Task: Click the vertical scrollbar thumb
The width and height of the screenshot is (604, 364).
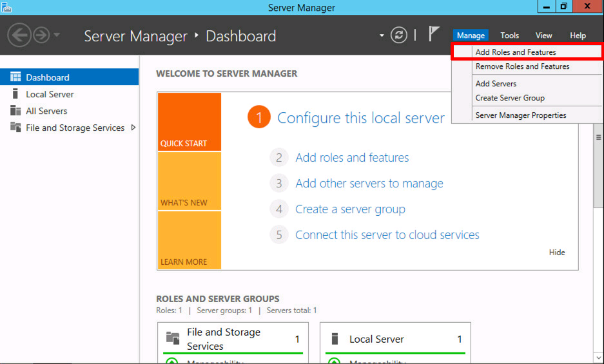Action: 598,166
